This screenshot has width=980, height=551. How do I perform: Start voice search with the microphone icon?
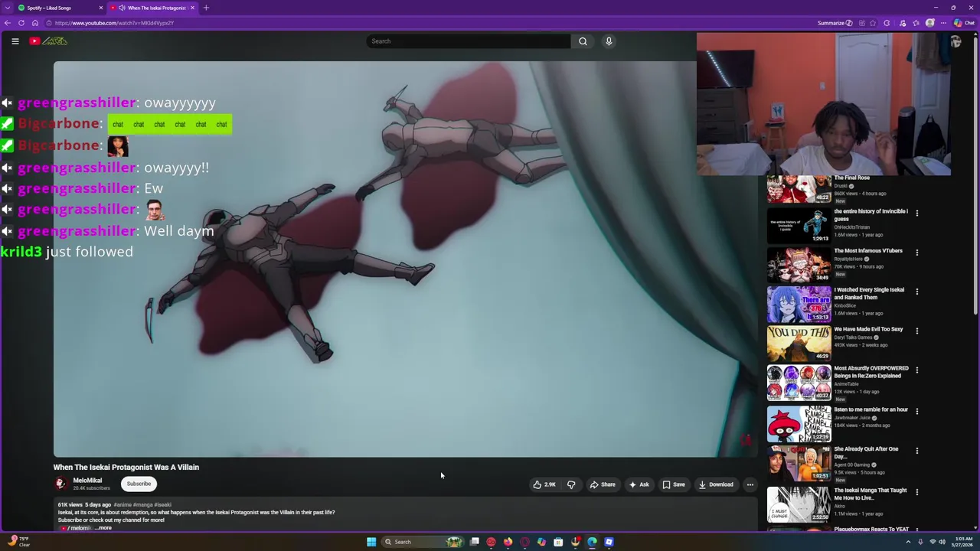click(609, 41)
